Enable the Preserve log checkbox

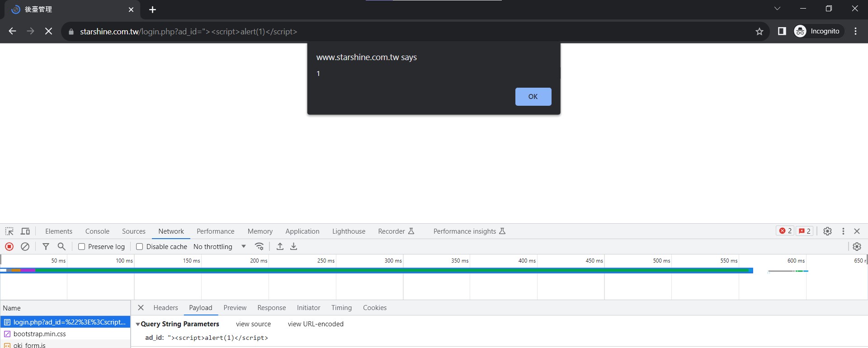(x=81, y=246)
